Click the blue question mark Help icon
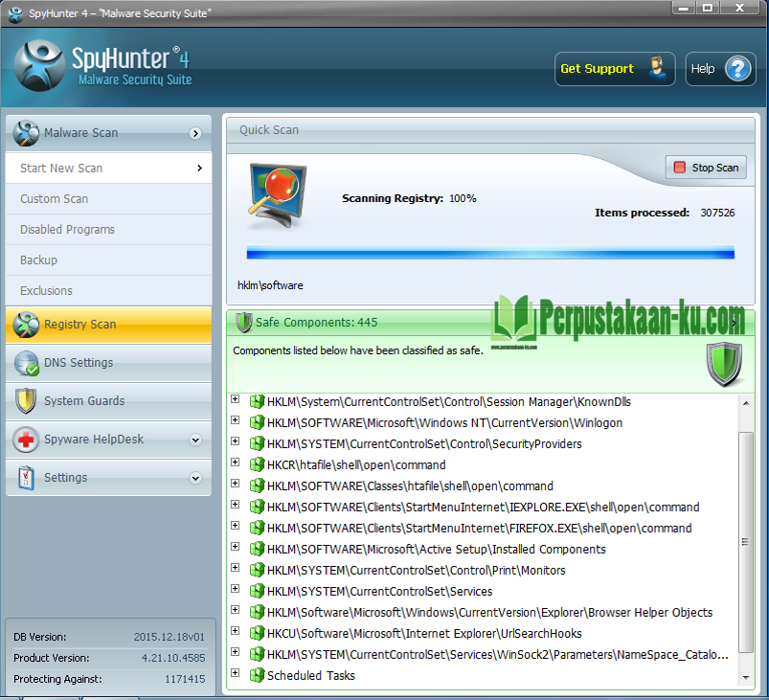Viewport: 769px width, 700px height. (737, 69)
